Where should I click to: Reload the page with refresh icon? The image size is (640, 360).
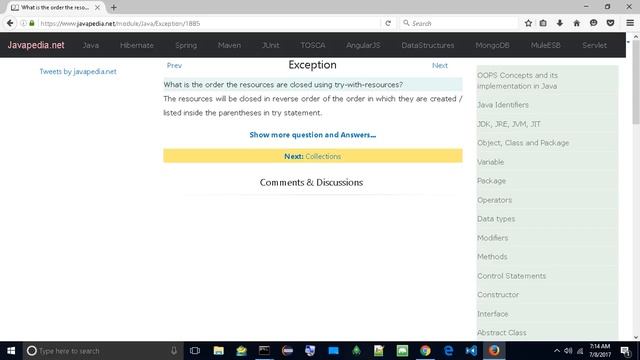pos(388,23)
